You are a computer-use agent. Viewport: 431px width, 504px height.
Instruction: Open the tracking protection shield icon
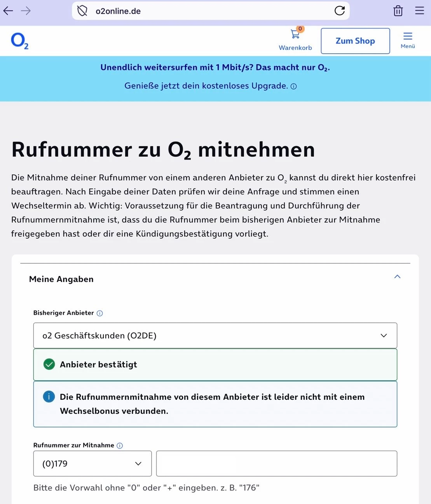pos(82,11)
